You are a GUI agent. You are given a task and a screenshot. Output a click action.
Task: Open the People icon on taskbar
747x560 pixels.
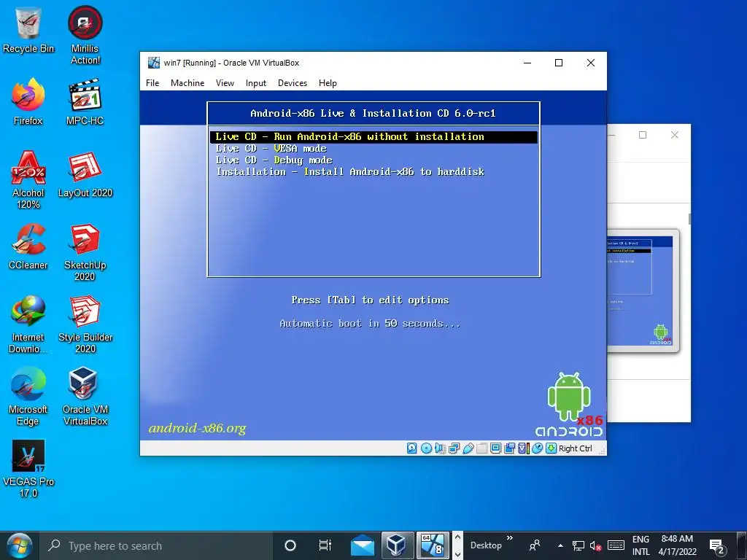point(535,545)
